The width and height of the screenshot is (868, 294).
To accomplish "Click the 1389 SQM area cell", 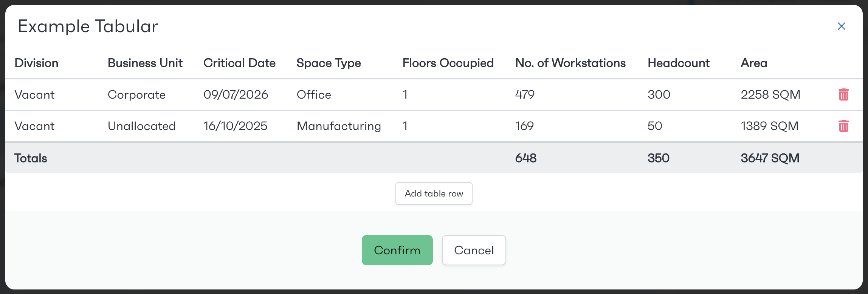I will coord(769,126).
